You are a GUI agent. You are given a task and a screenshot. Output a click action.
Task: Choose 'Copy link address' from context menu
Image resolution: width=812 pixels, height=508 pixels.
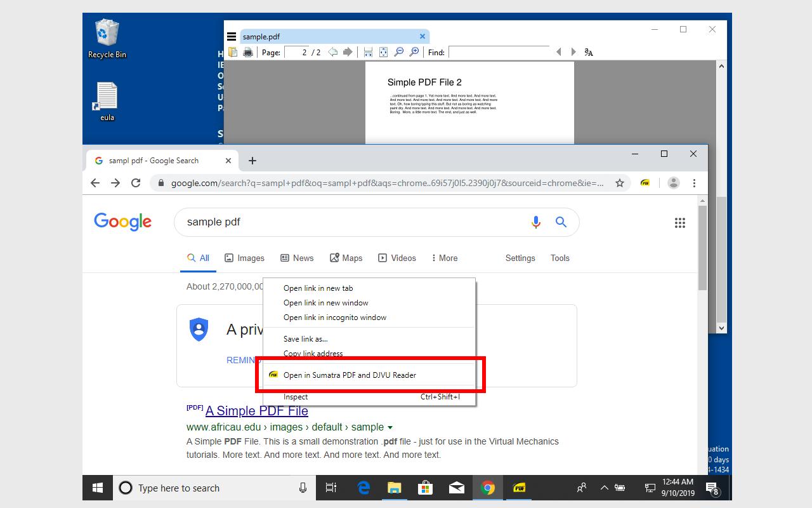tap(369, 354)
